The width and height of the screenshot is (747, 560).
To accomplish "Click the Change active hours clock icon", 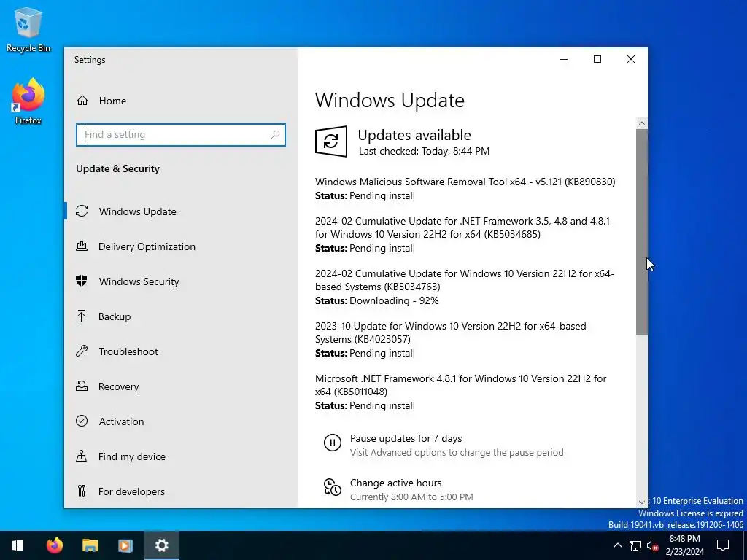I will click(x=333, y=487).
